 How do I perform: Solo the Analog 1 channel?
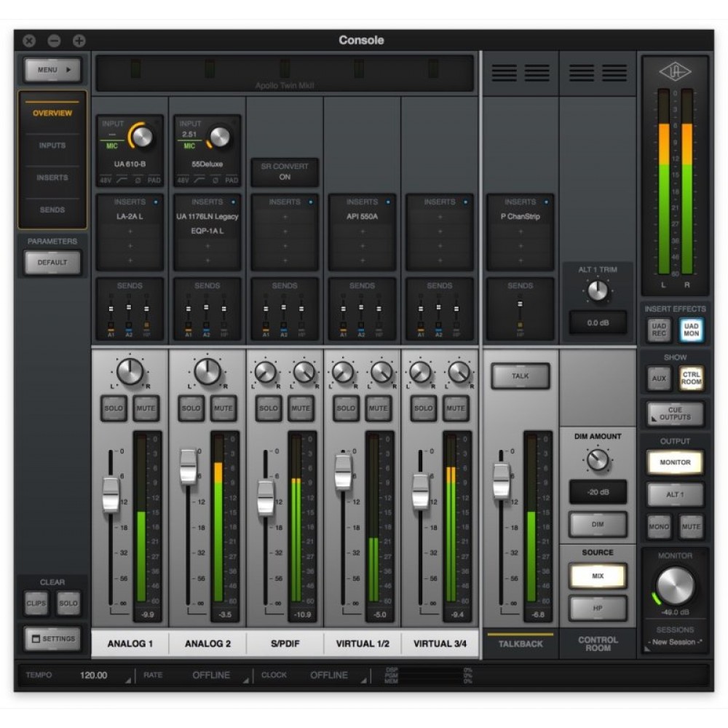point(114,408)
